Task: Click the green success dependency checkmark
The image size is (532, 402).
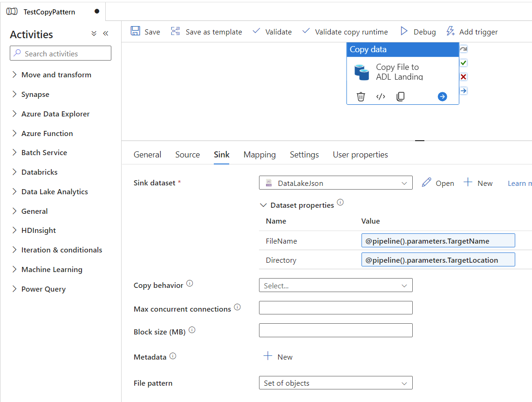Action: [x=464, y=63]
